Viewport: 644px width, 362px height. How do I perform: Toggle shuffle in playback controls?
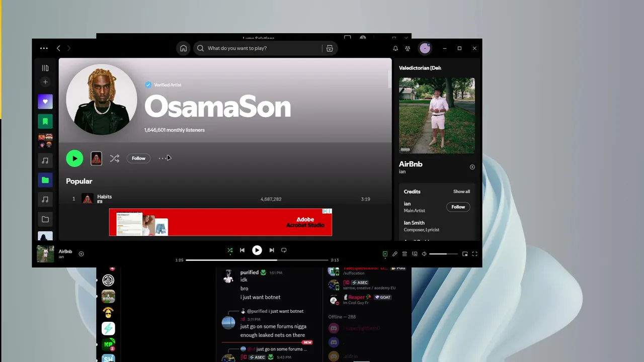tap(230, 250)
